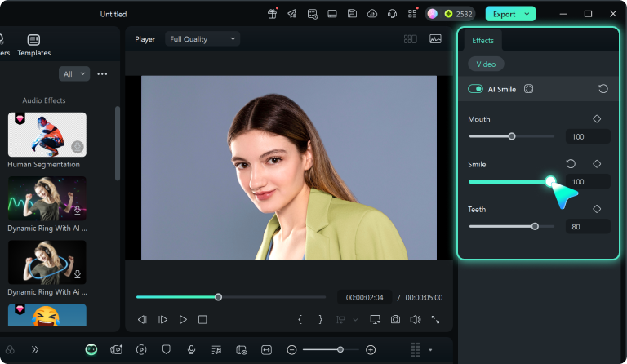The image size is (627, 364).
Task: Open the audio track music icon
Action: point(216,350)
